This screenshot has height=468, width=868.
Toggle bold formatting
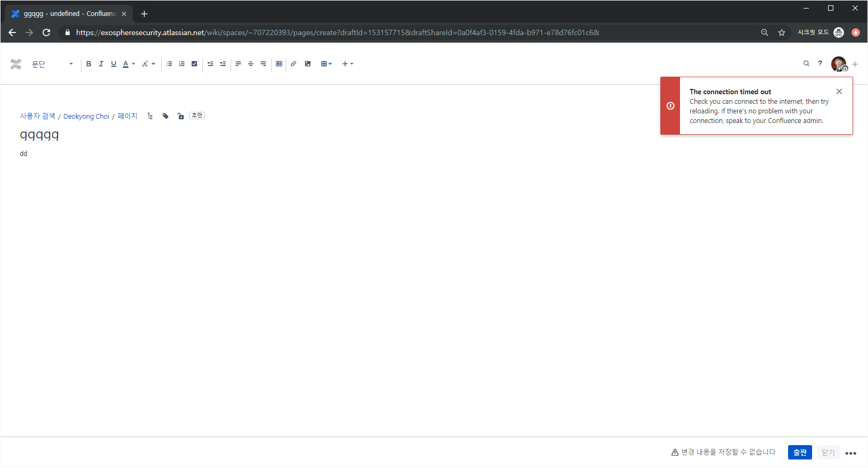click(x=88, y=64)
